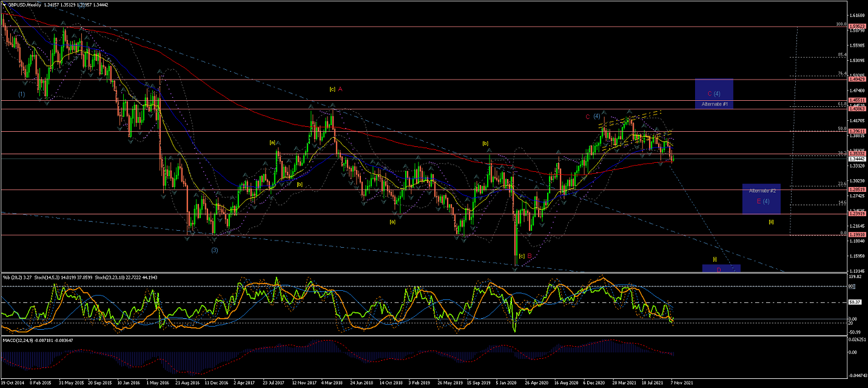The height and width of the screenshot is (388, 868).
Task: Click the MACD(12,24,9) indicator label
Action: (x=19, y=340)
